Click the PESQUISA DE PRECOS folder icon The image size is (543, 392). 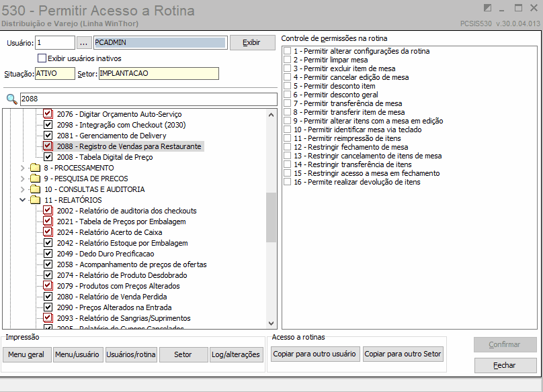tap(35, 179)
